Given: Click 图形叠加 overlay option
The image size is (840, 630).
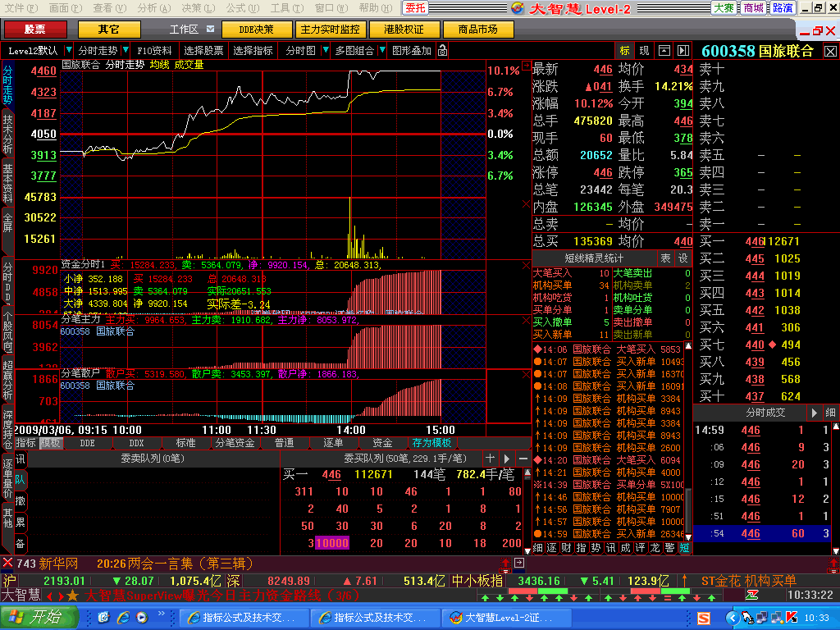Looking at the screenshot, I should [412, 50].
